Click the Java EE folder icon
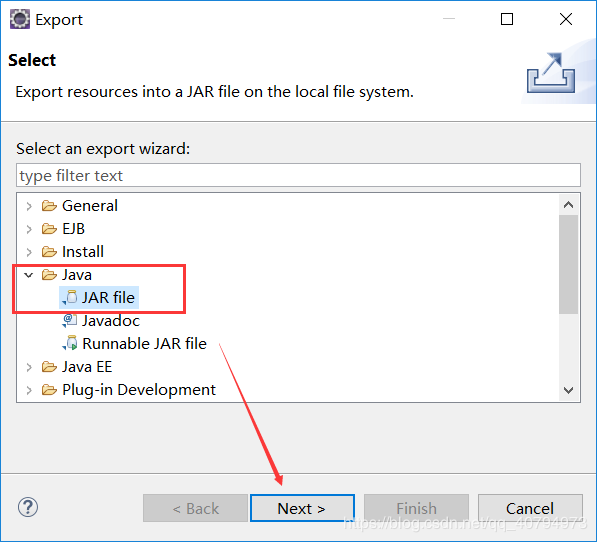This screenshot has width=597, height=542. click(49, 367)
